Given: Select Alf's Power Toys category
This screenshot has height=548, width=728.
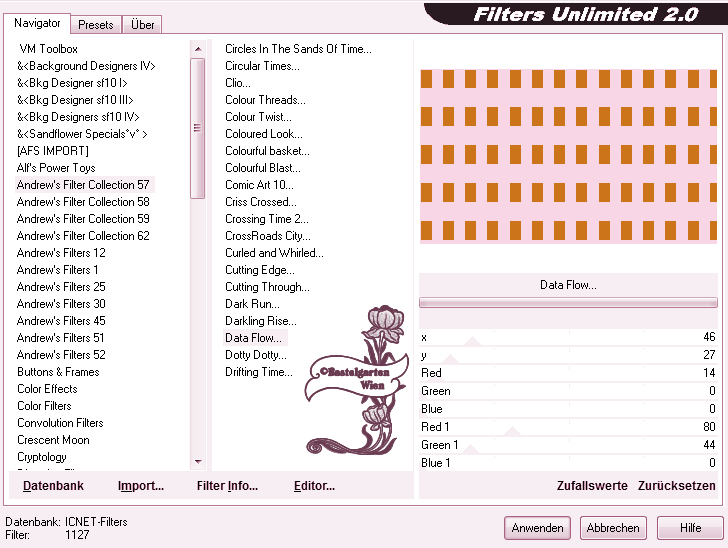Looking at the screenshot, I should point(56,168).
